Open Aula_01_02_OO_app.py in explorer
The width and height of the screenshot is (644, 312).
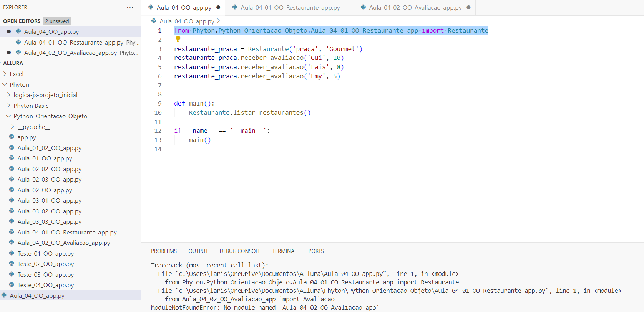tap(50, 148)
